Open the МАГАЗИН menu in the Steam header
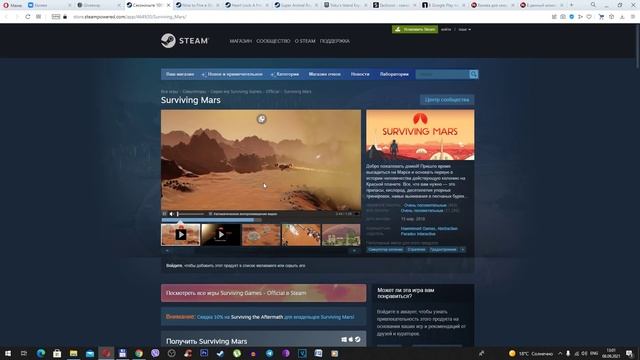This screenshot has width=640, height=360. click(241, 41)
